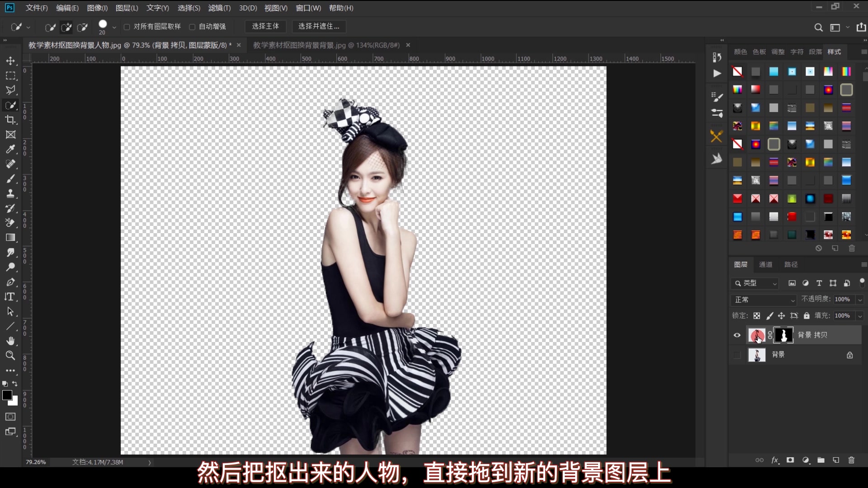868x488 pixels.
Task: Select the Clone Stamp tool
Action: [10, 193]
